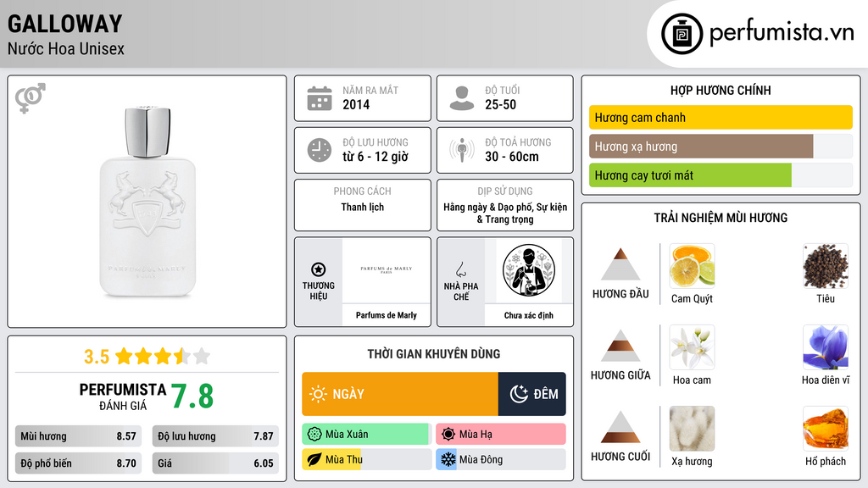Click the person icon beside Độ tuổi
Screen dimensions: 868x488
462,98
